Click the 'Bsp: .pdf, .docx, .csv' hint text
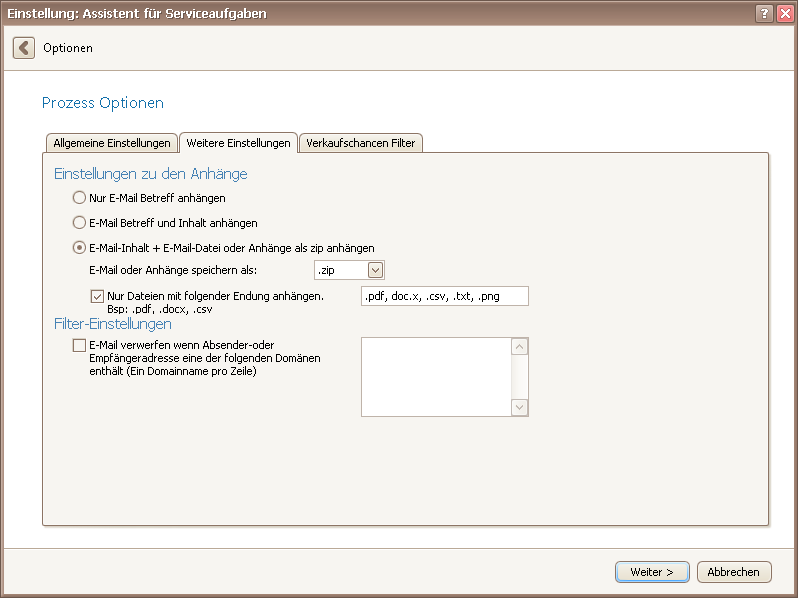The height and width of the screenshot is (598, 798). coord(160,309)
